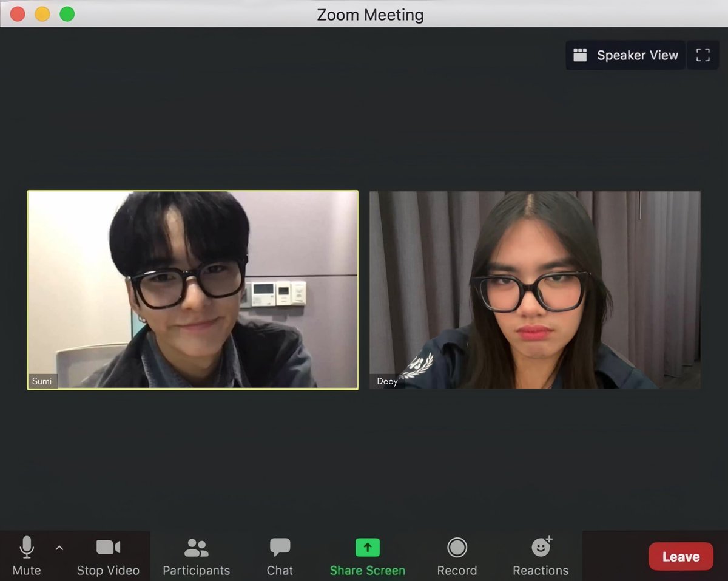The height and width of the screenshot is (581, 728).
Task: Click the Deey name label
Action: click(x=387, y=381)
